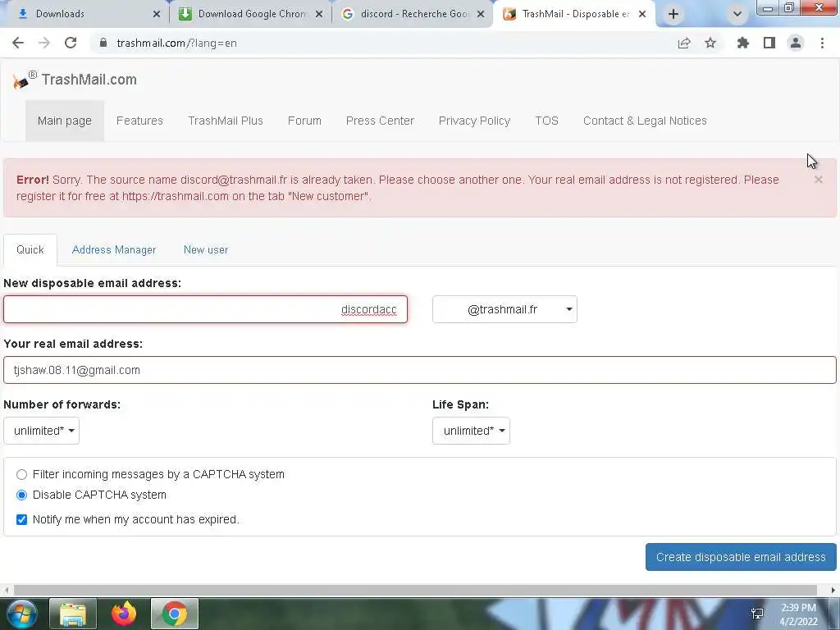Open TrashMail Plus page
This screenshot has height=630, width=840.
[x=226, y=121]
